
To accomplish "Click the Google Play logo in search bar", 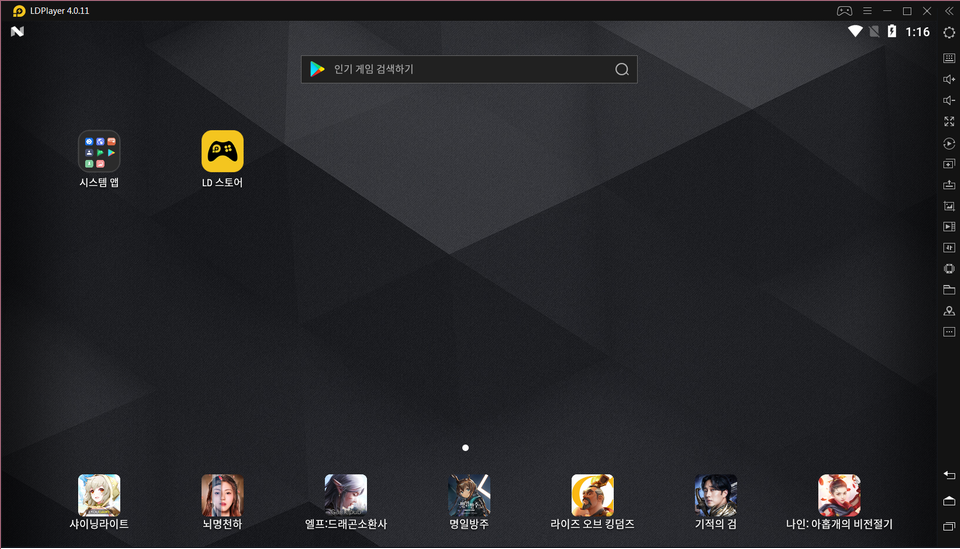I will [x=317, y=69].
